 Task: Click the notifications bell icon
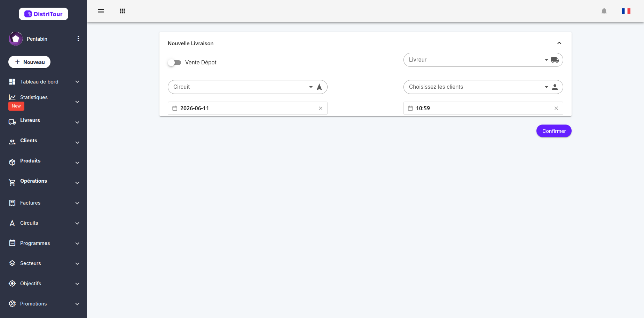tap(604, 11)
